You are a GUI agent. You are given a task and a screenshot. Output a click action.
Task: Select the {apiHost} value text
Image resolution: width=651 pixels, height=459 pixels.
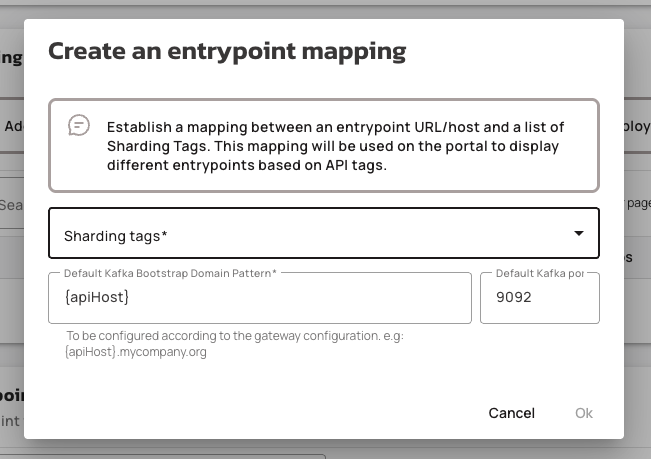click(x=97, y=298)
